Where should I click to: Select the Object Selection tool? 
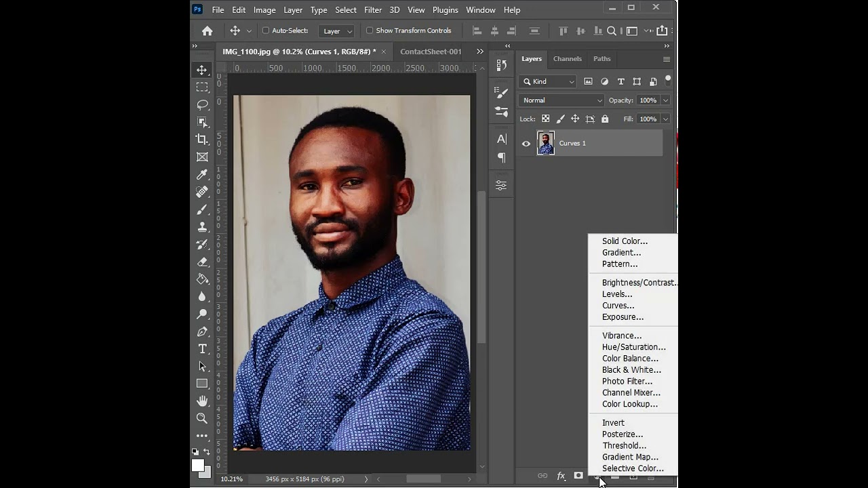[x=202, y=122]
